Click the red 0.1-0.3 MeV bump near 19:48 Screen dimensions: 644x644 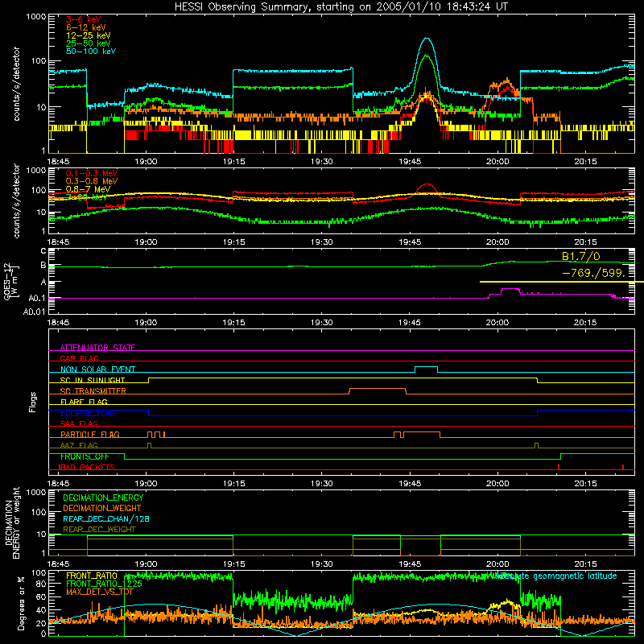427,185
